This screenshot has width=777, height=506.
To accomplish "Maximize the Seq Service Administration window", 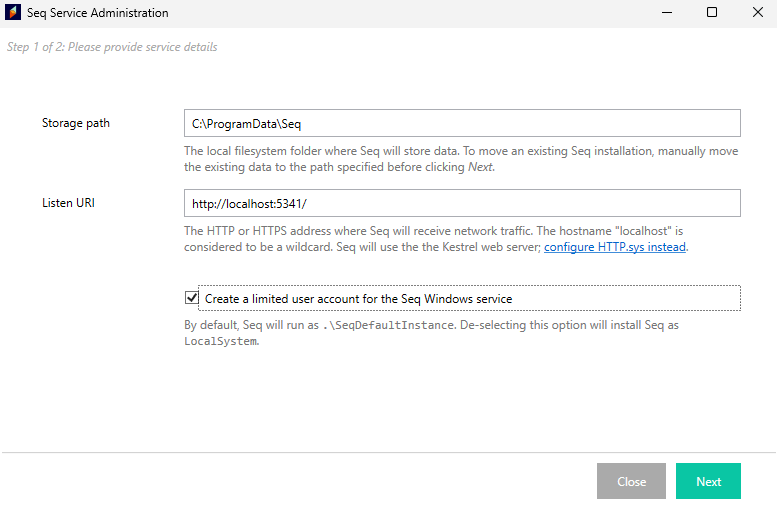I will [712, 12].
